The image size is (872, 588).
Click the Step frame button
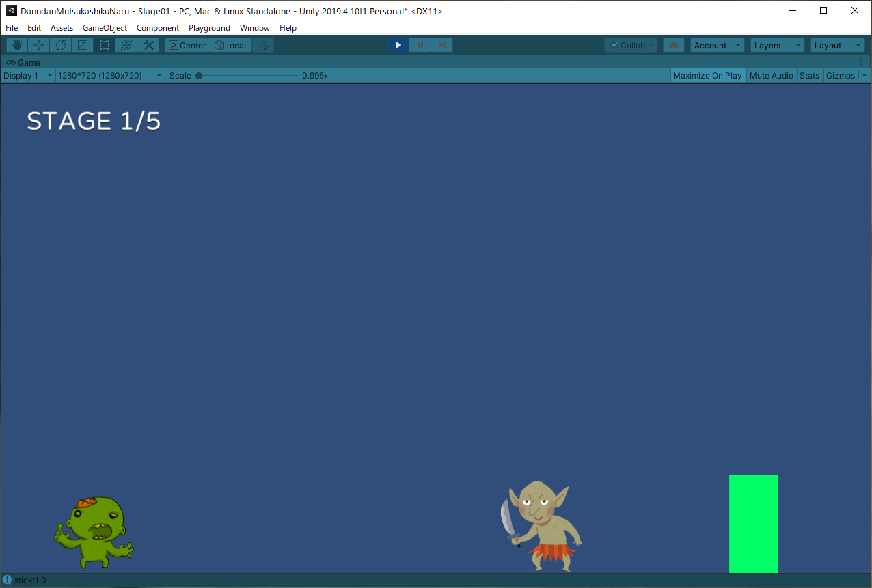coord(442,45)
